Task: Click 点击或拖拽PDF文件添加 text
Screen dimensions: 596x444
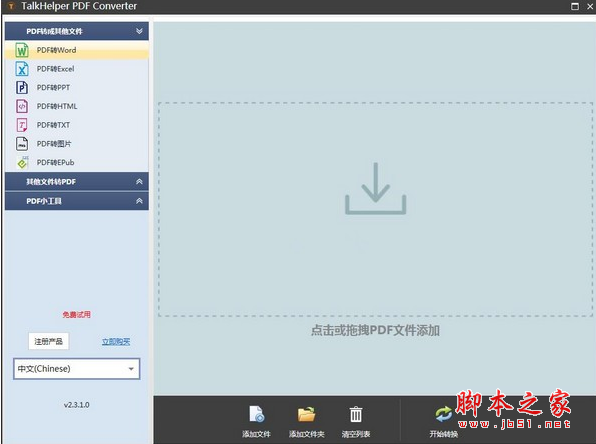Action: (375, 330)
